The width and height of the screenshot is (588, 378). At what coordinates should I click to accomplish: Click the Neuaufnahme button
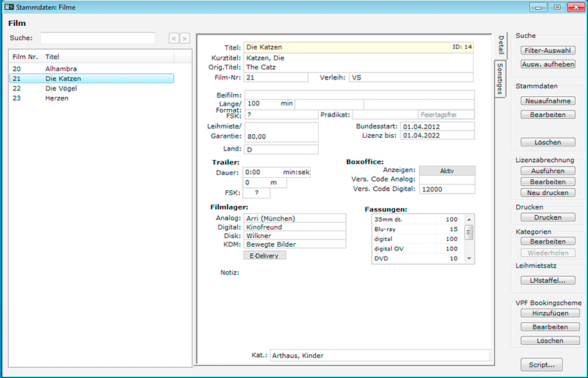[x=548, y=101]
